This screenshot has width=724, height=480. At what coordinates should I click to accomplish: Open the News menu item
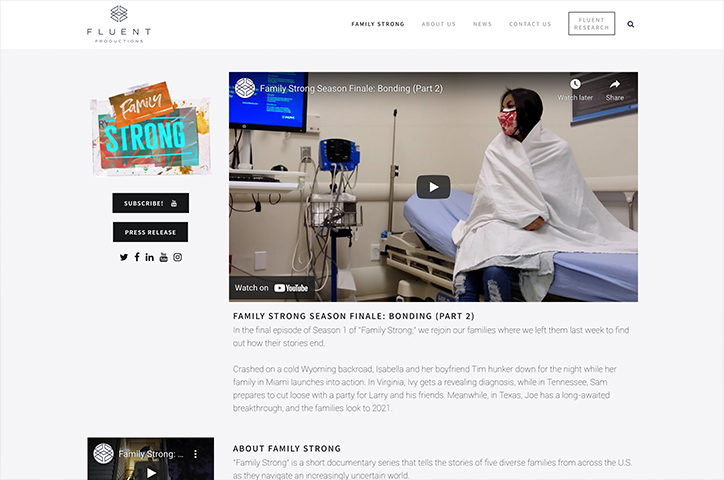pos(482,24)
